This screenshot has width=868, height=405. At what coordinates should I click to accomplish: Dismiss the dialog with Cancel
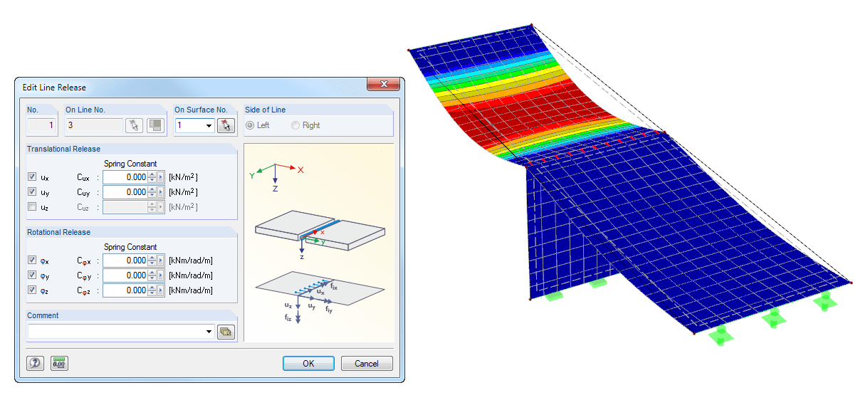pos(367,363)
